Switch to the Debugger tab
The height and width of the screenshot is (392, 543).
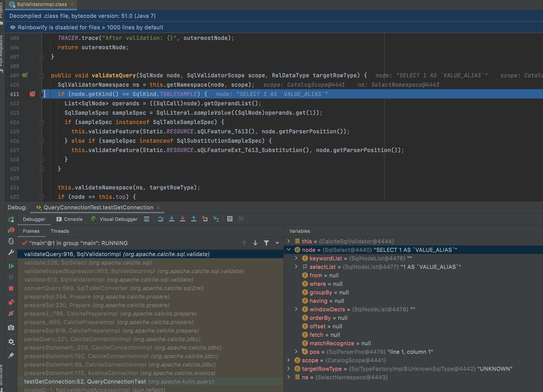pyautogui.click(x=34, y=219)
